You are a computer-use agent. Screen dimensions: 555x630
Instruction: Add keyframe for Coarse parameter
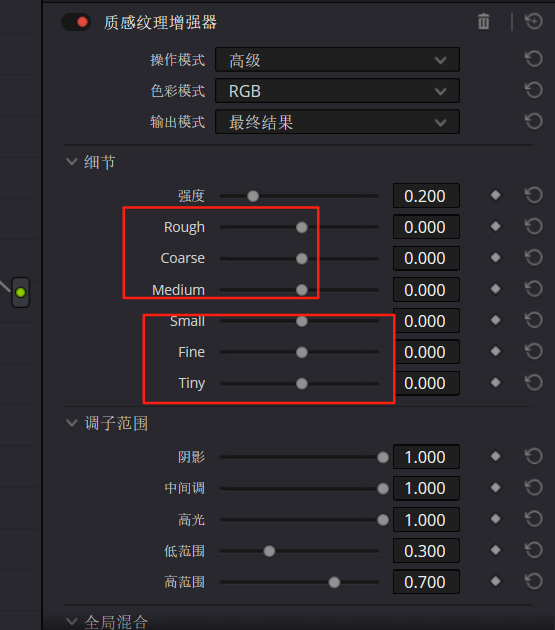pyautogui.click(x=496, y=258)
